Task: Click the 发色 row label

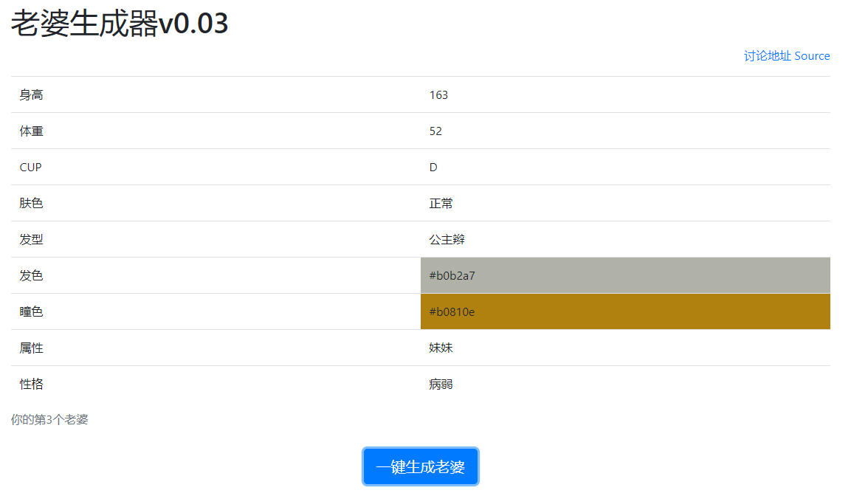Action: pyautogui.click(x=31, y=275)
